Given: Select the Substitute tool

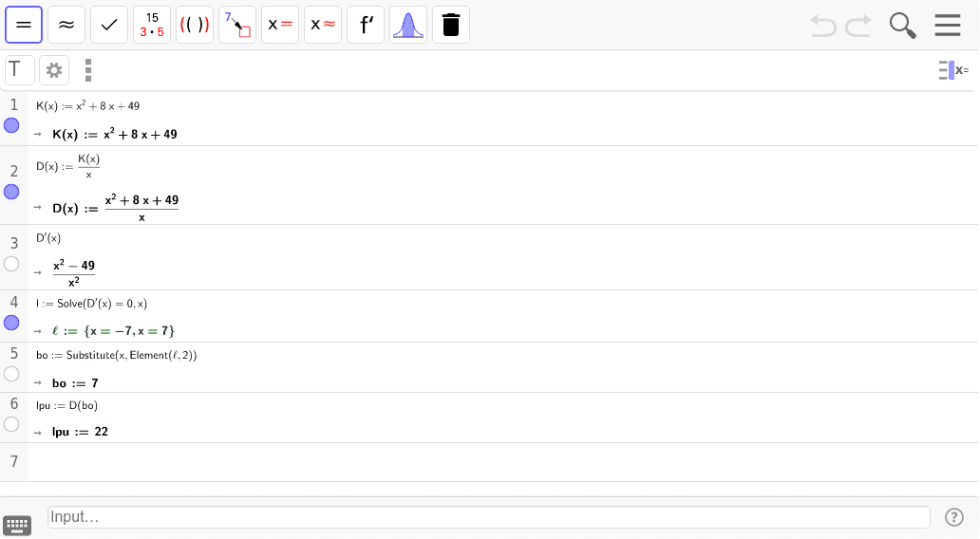Looking at the screenshot, I should click(x=237, y=25).
